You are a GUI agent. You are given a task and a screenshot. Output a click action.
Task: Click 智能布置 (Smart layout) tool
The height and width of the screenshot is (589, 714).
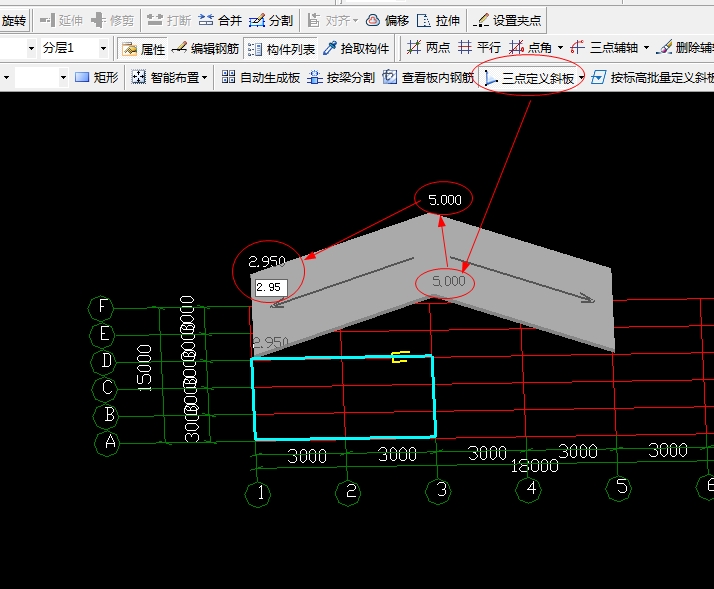coord(165,77)
